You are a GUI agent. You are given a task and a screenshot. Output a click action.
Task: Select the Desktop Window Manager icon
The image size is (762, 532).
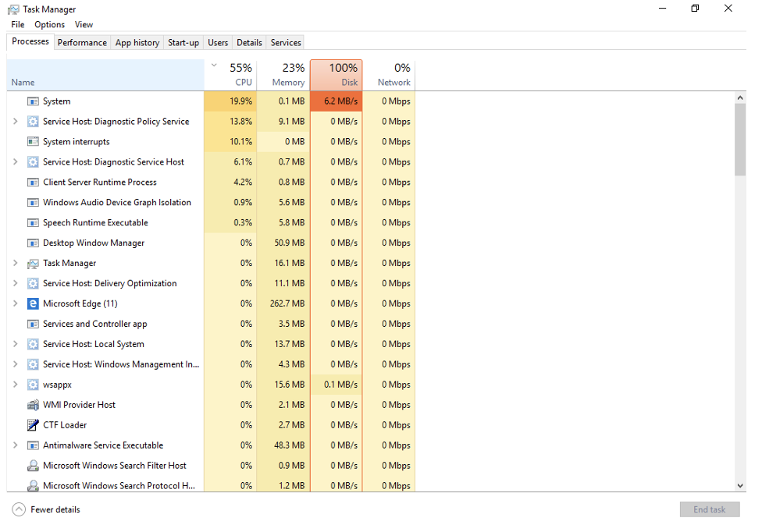pyautogui.click(x=33, y=243)
